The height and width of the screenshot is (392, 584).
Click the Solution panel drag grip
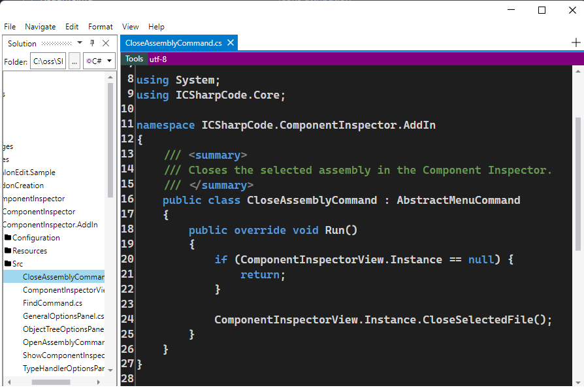[x=56, y=44]
